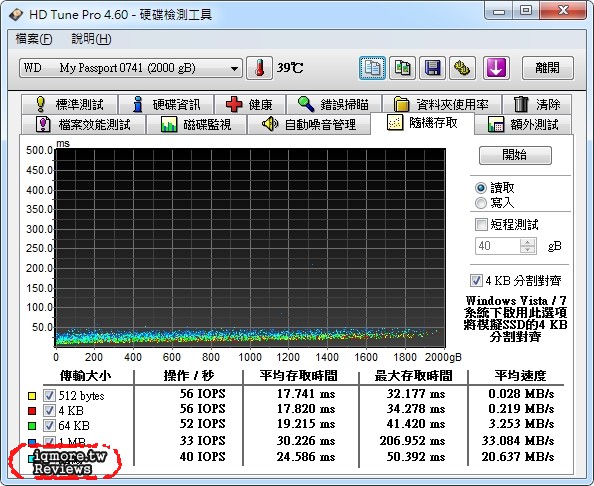Click the yellow 512 bytes color swatch
594x486 pixels.
(x=32, y=396)
